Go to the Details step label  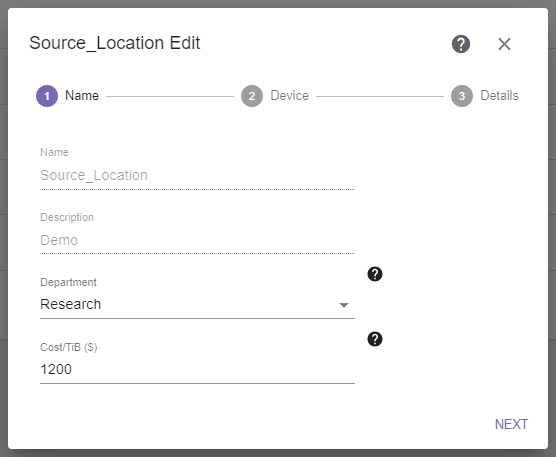coord(499,96)
